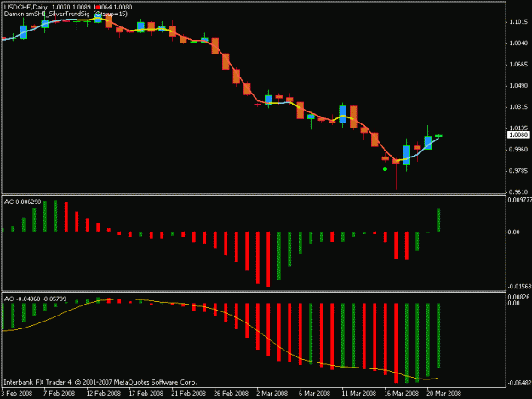The image size is (532, 399).
Task: Click the -0.01563 AC scale value
Action: [520, 287]
